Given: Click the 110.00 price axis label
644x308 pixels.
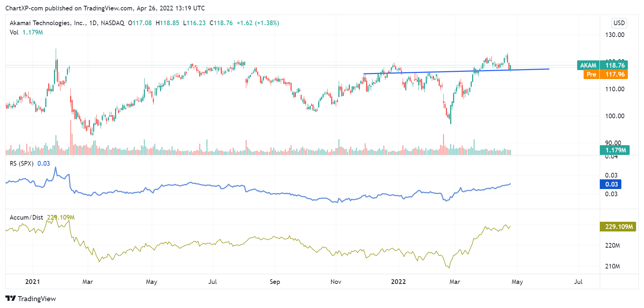Looking at the screenshot, I should tap(615, 89).
